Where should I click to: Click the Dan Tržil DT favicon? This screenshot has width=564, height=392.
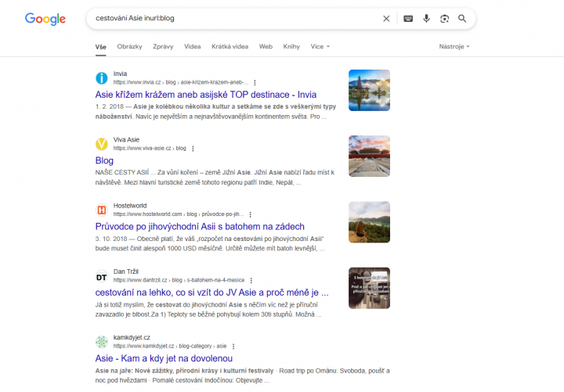point(101,277)
